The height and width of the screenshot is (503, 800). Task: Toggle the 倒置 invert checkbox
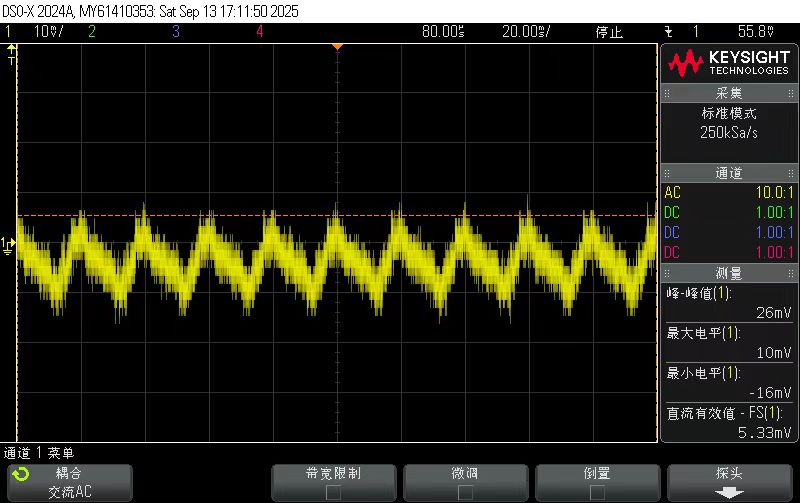point(597,492)
